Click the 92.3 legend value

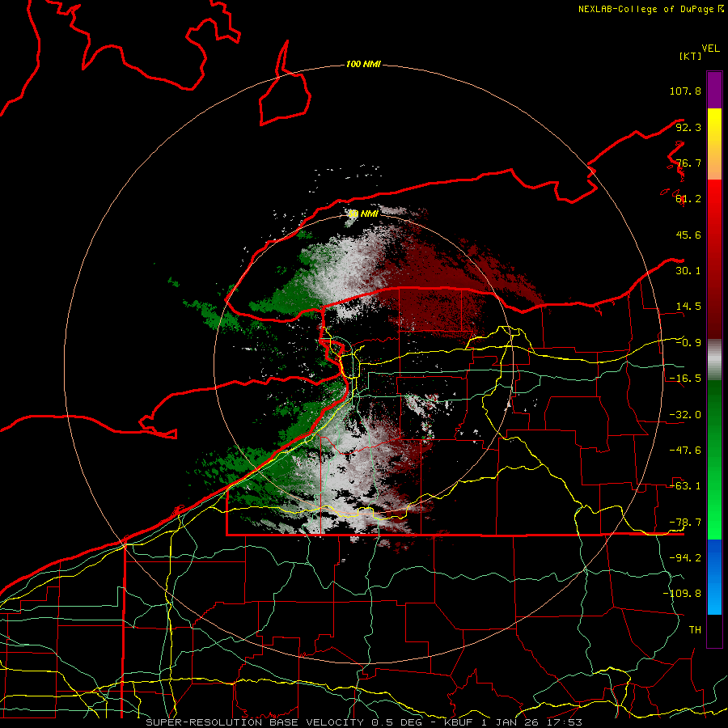tap(688, 127)
